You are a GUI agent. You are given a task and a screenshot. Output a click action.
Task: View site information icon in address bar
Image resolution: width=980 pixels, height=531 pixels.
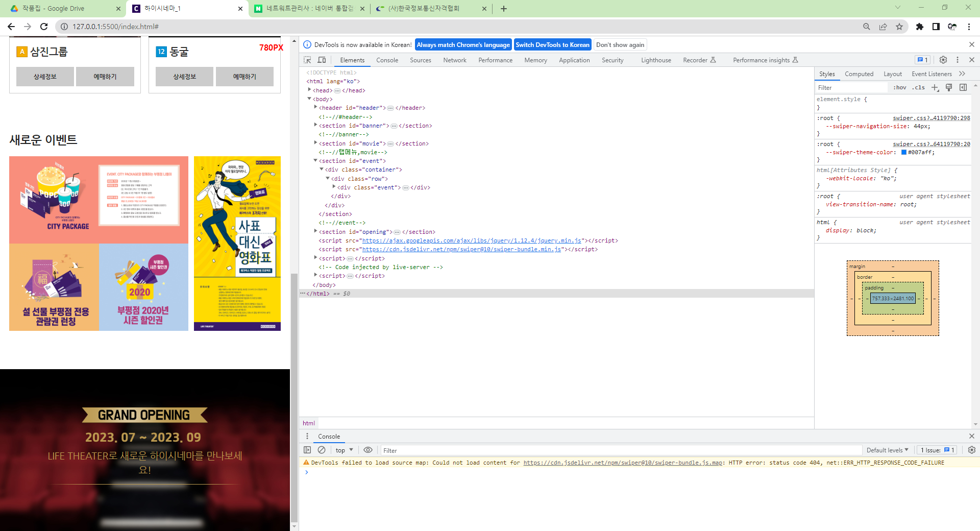pos(64,27)
